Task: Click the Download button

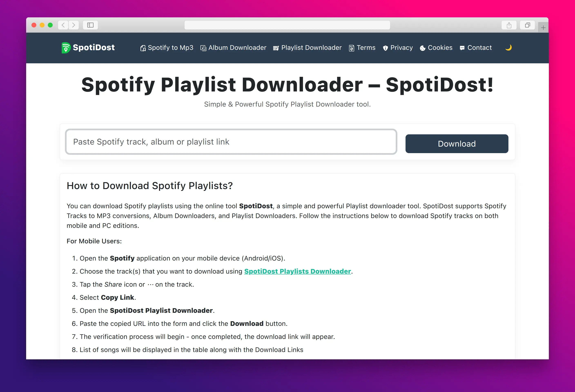Action: pyautogui.click(x=457, y=144)
